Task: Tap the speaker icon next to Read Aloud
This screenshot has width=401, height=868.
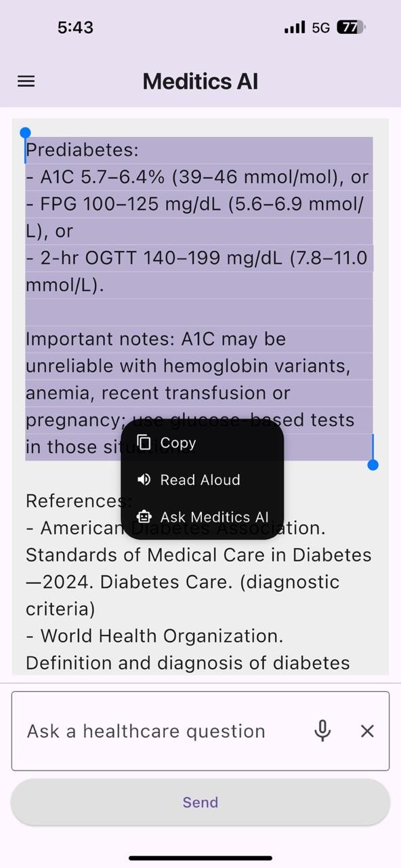Action: (144, 479)
